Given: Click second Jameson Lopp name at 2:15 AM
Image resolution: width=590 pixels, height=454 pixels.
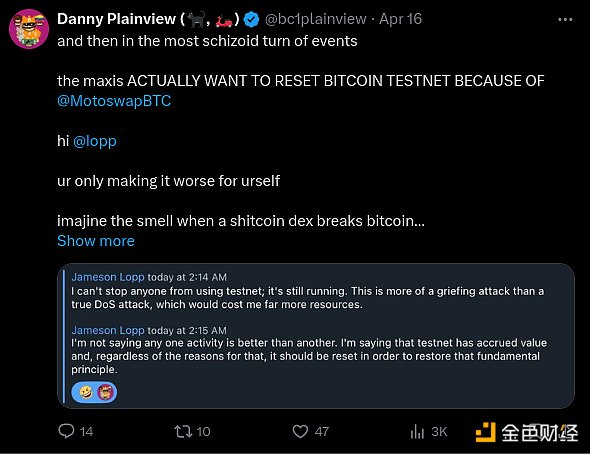Looking at the screenshot, I should point(108,330).
